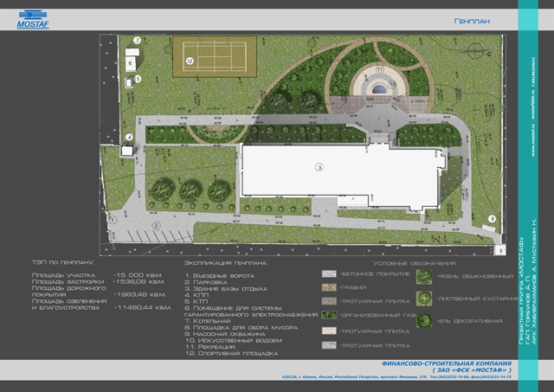Select marker 12 on the sports court
This screenshot has height=392, width=554.
pyautogui.click(x=189, y=61)
